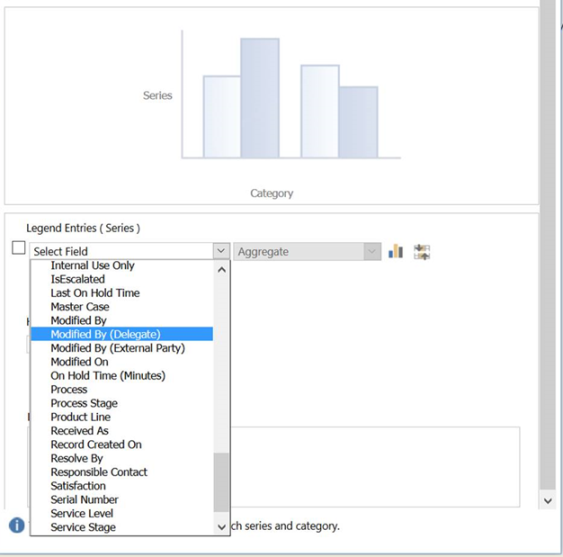
Task: Click the Top/Bottom rule icon
Action: (x=422, y=252)
